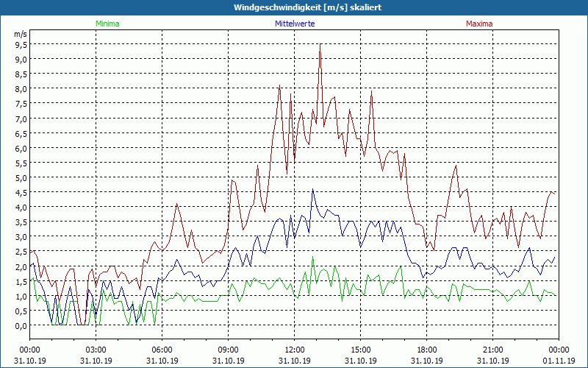Viewport: 588px width, 368px height.
Task: Click the 7,5 y-axis value
Action: pyautogui.click(x=21, y=104)
